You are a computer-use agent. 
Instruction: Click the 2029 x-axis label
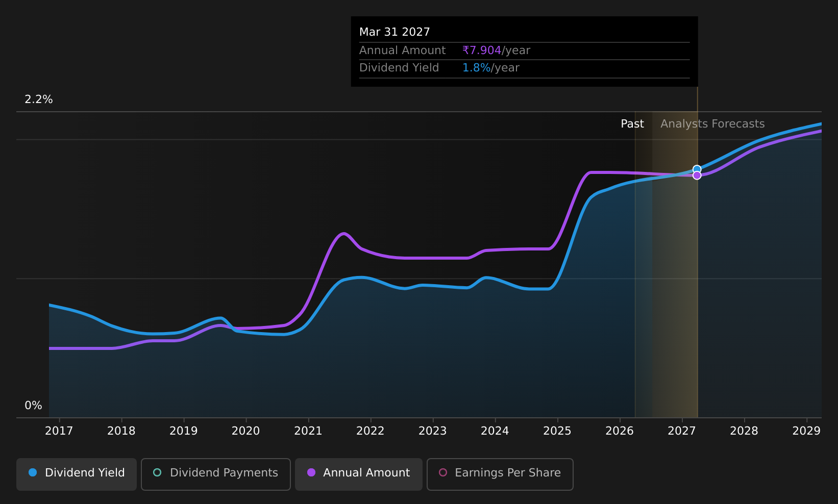(x=806, y=431)
